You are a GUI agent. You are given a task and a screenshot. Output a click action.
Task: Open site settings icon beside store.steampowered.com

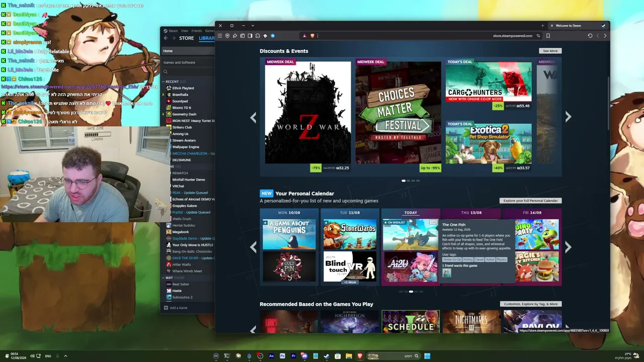click(x=538, y=36)
